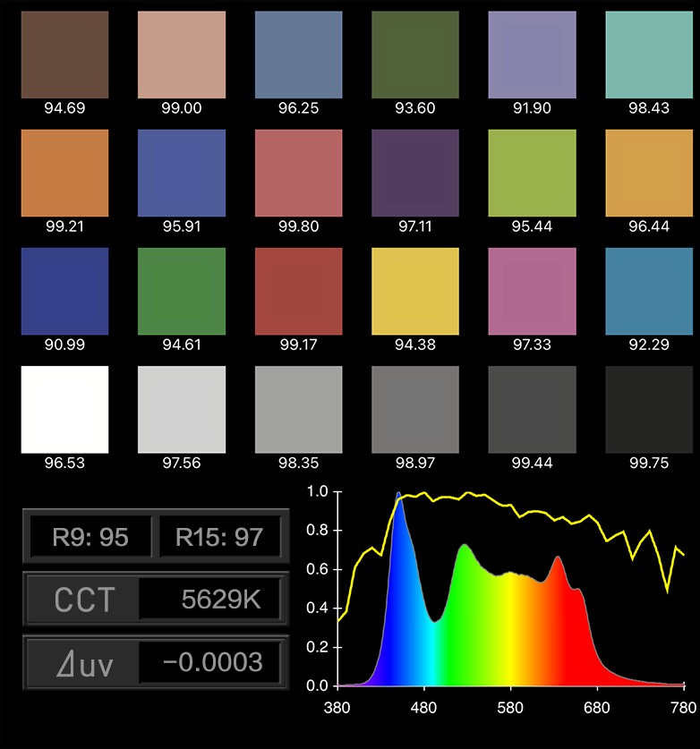Click the teal swatch labeled 98.43

click(x=649, y=55)
